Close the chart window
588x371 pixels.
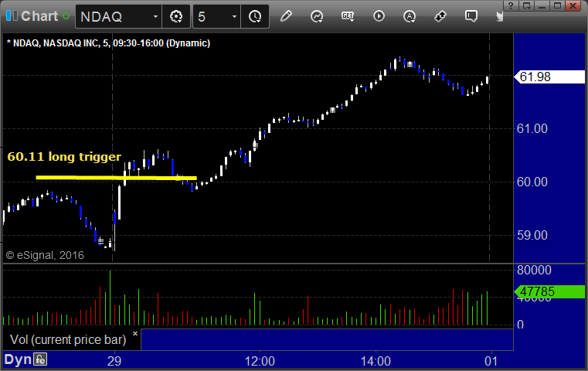573,5
